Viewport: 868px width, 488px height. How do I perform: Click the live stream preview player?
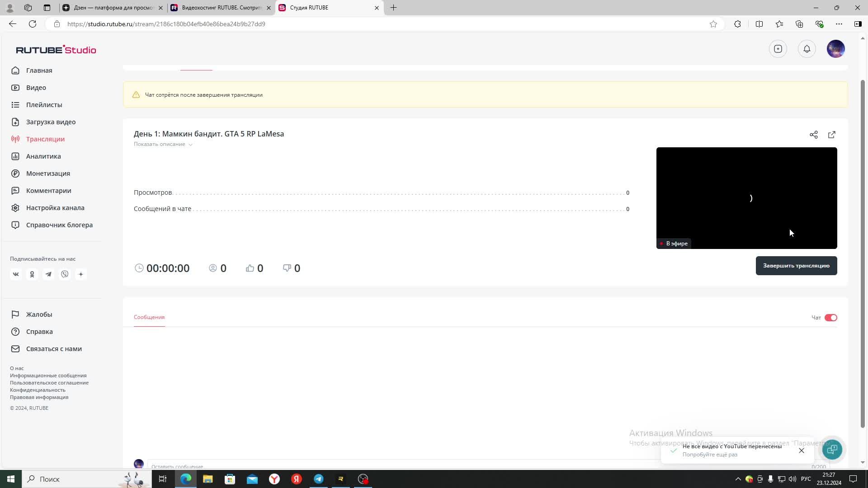click(746, 198)
